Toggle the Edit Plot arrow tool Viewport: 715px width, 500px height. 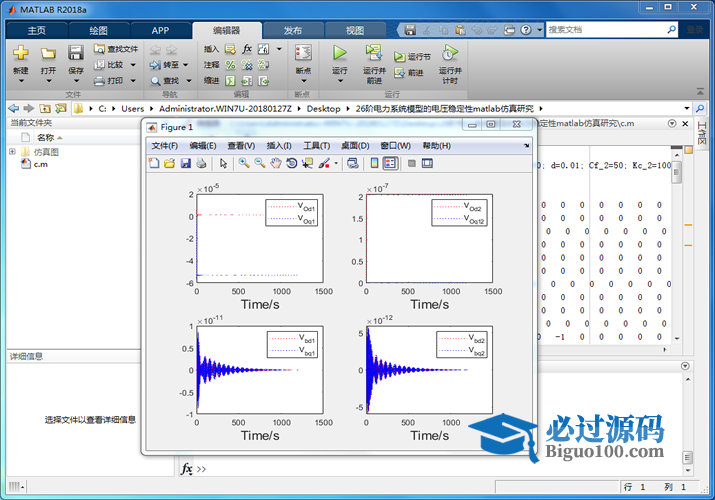pos(223,163)
